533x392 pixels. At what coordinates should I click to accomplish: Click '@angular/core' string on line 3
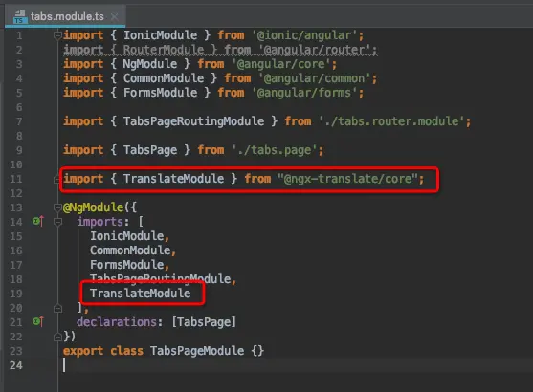pyautogui.click(x=281, y=64)
